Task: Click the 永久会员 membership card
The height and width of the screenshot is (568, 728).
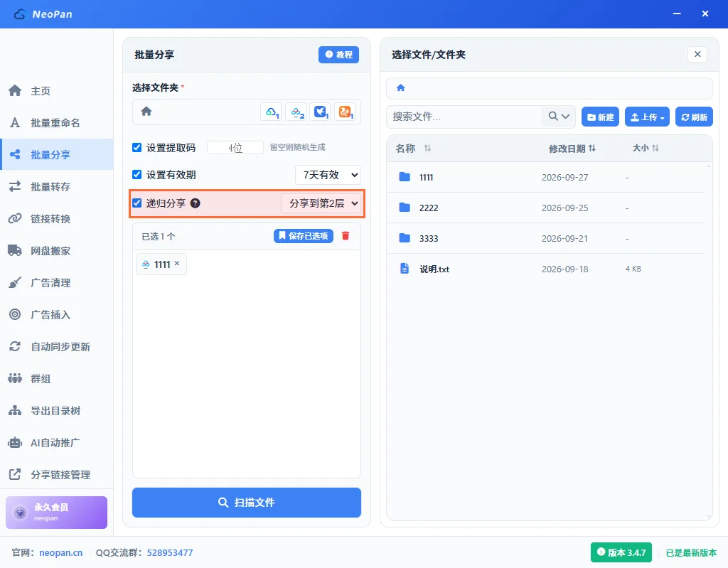Action: [x=57, y=513]
